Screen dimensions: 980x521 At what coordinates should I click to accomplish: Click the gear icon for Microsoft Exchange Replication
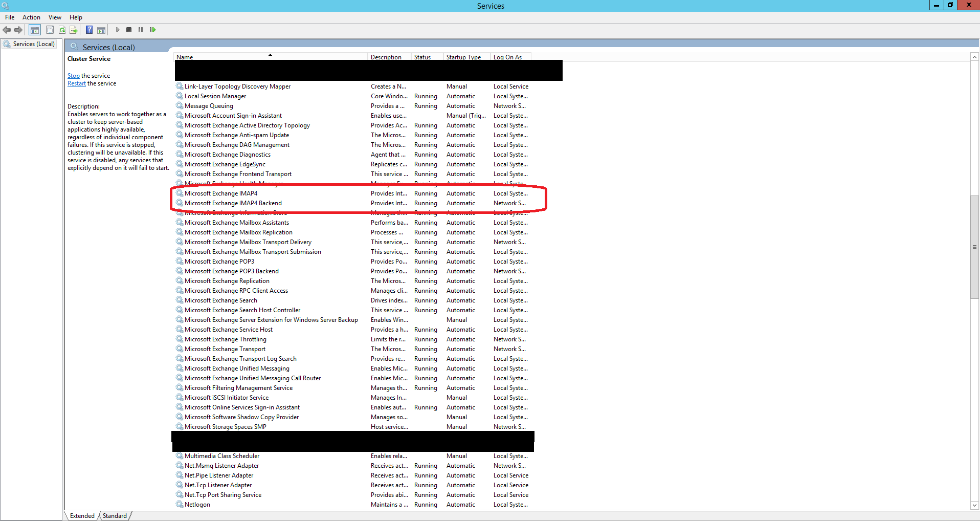pos(180,280)
